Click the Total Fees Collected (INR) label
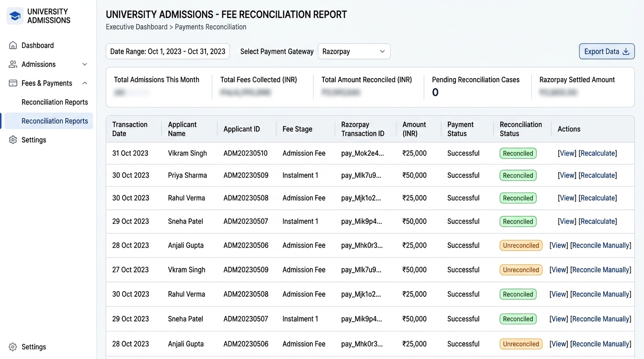This screenshot has height=359, width=644. click(x=259, y=80)
